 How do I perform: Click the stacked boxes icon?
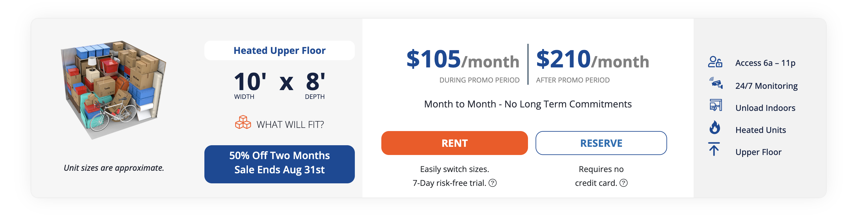click(x=243, y=123)
